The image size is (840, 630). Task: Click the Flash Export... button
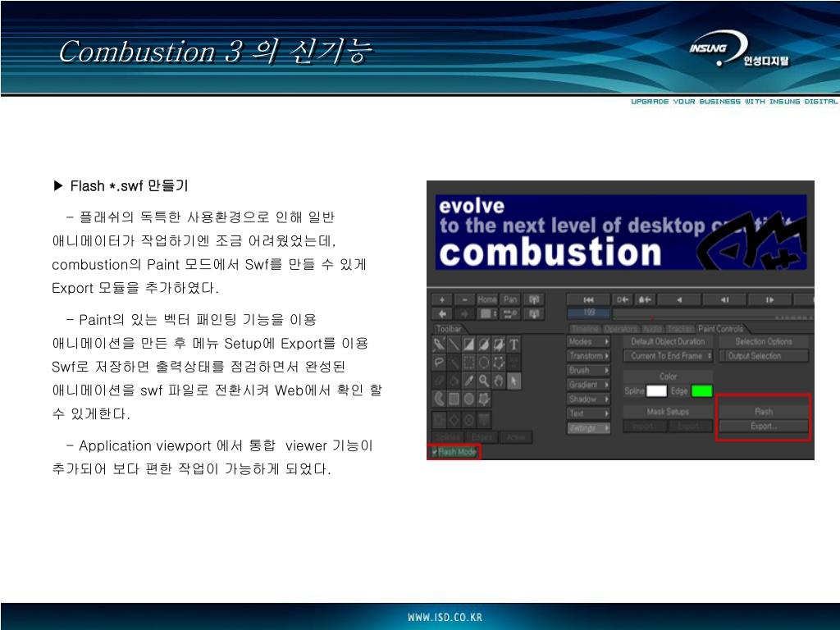(764, 427)
